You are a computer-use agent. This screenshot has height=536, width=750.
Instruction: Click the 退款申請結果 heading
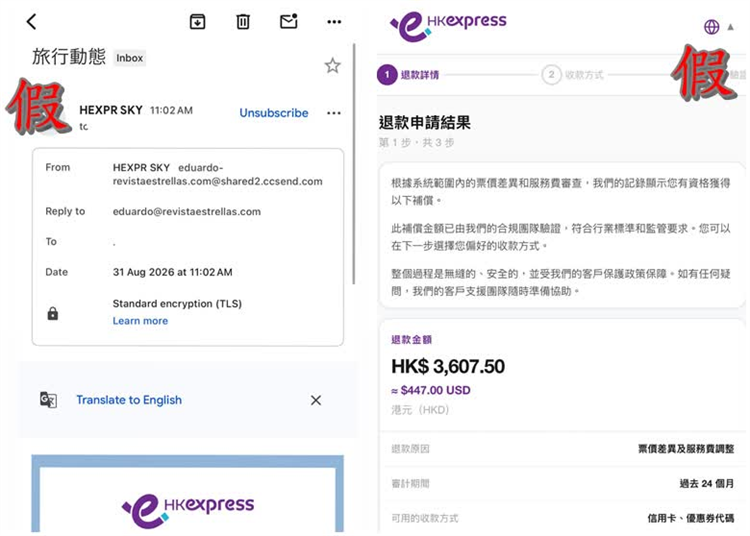click(x=425, y=123)
